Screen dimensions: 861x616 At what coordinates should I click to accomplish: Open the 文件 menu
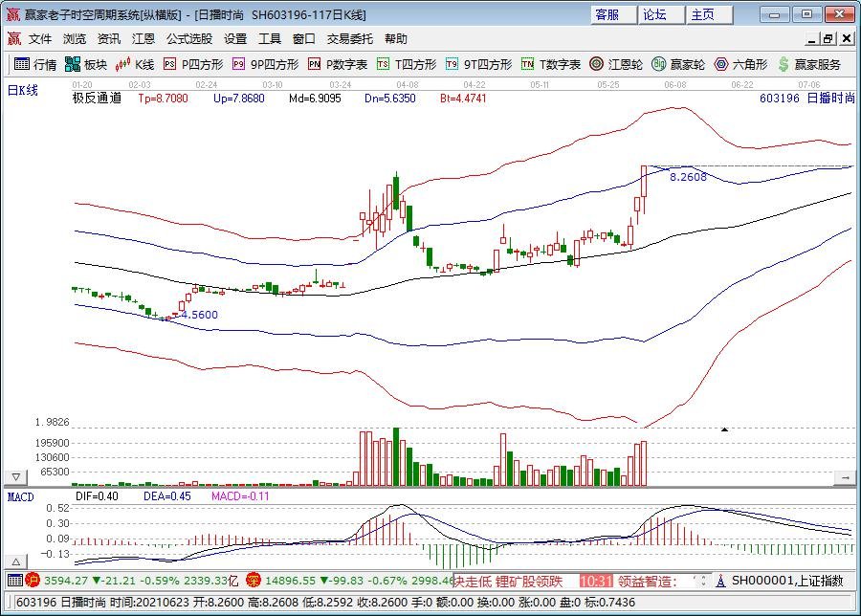click(40, 38)
